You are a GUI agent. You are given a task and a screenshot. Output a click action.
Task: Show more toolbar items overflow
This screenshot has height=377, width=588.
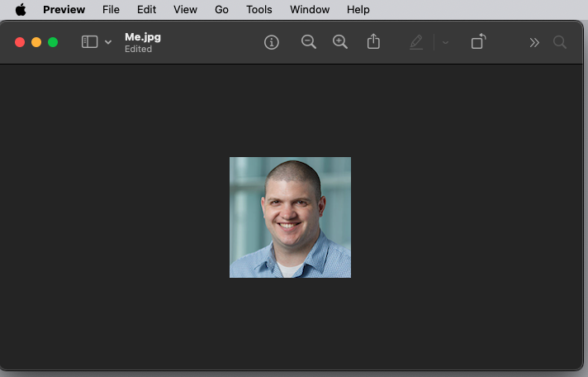(x=534, y=42)
